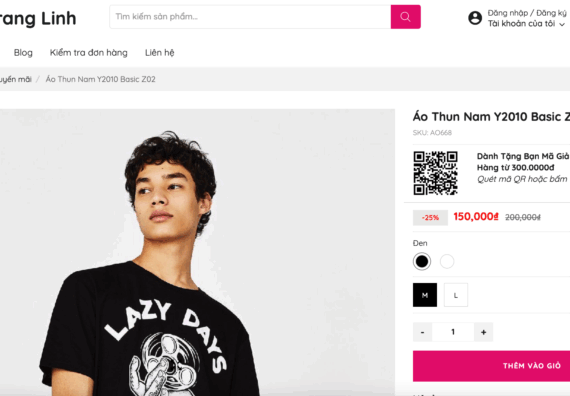
Task: Focus the Tìm kiếm sản phẩm search field
Action: coord(250,17)
